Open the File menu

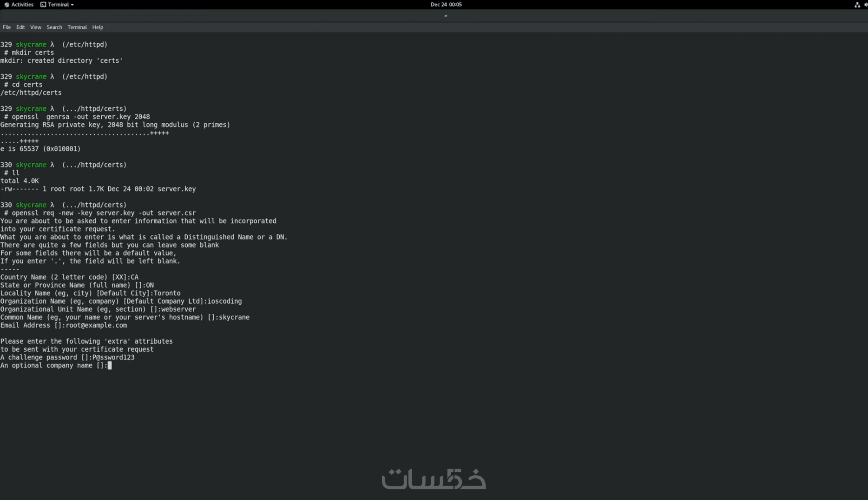click(x=7, y=27)
